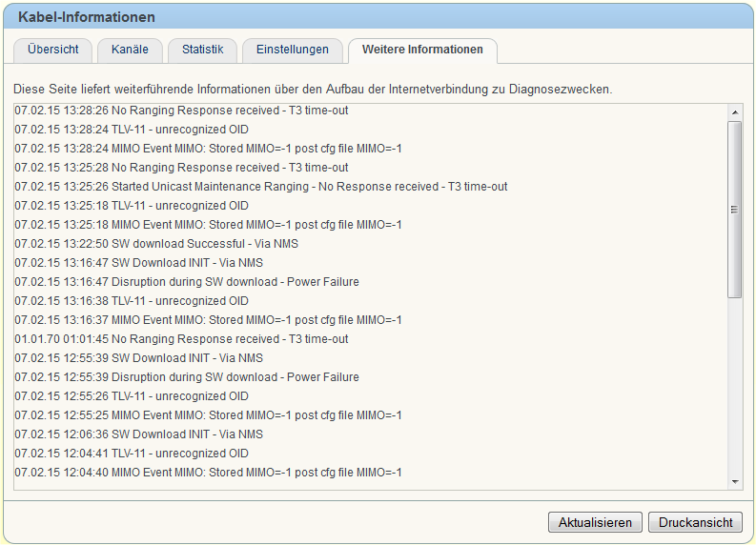The width and height of the screenshot is (756, 545).
Task: Select log entry at 13:28:26 No Ranging Response
Action: click(181, 111)
